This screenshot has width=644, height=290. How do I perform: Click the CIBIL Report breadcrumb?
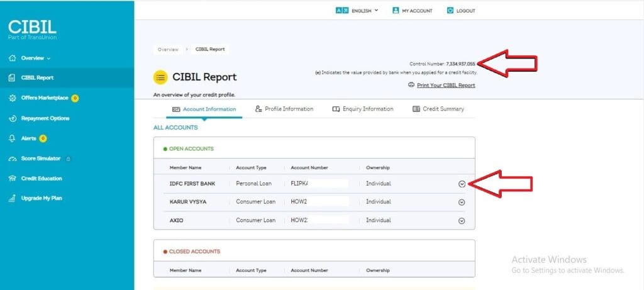click(210, 49)
